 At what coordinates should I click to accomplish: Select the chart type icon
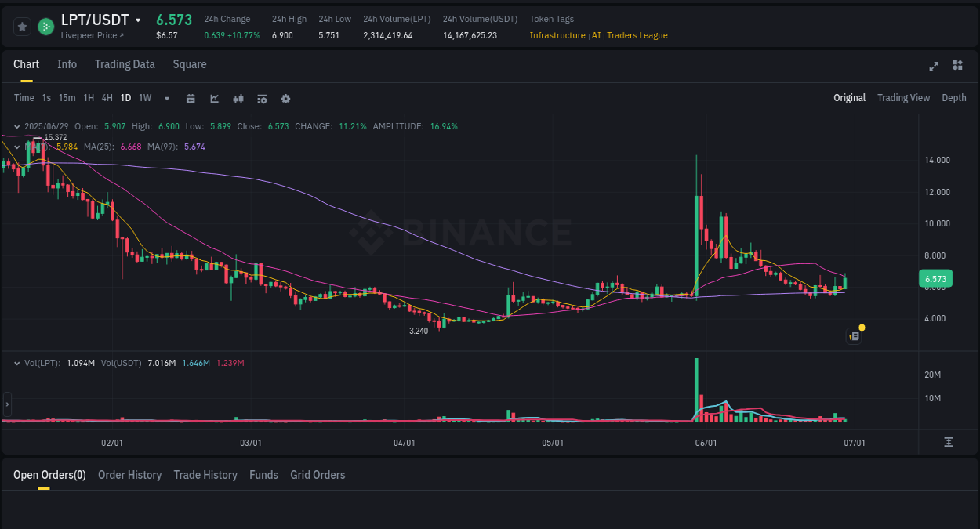click(x=214, y=98)
